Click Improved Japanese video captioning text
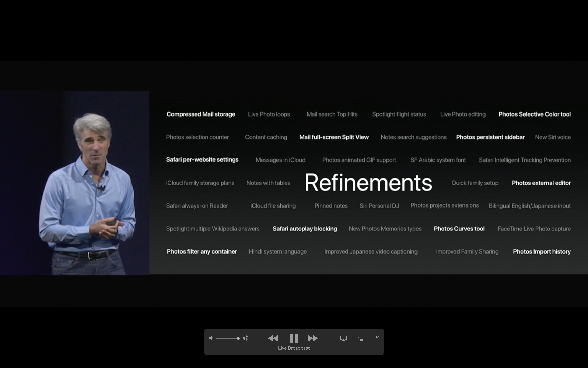This screenshot has height=368, width=588. 371,251
